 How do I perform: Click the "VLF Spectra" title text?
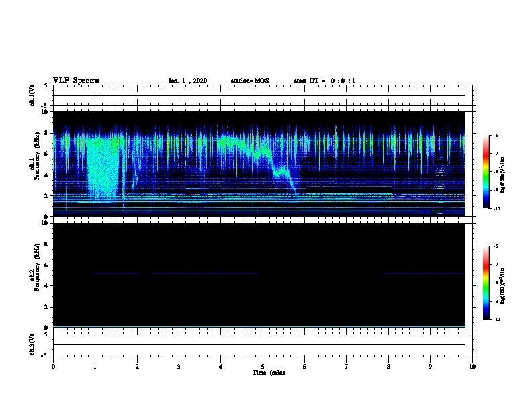pyautogui.click(x=77, y=81)
